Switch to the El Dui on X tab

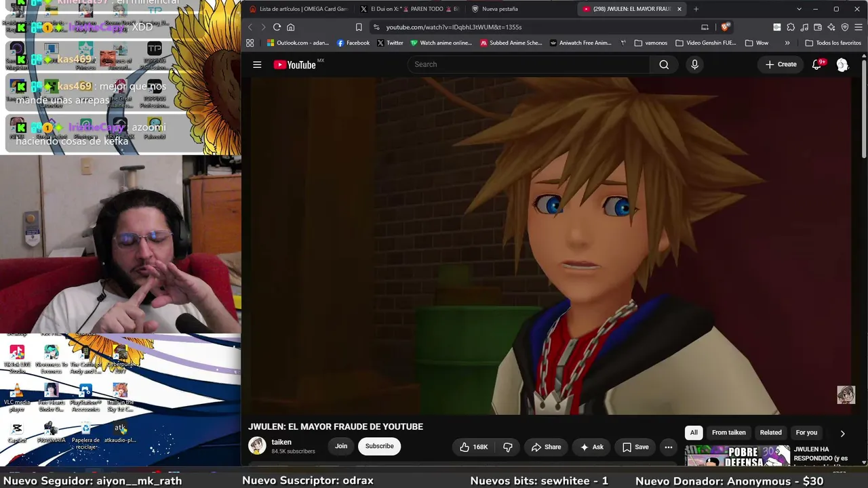pyautogui.click(x=410, y=9)
